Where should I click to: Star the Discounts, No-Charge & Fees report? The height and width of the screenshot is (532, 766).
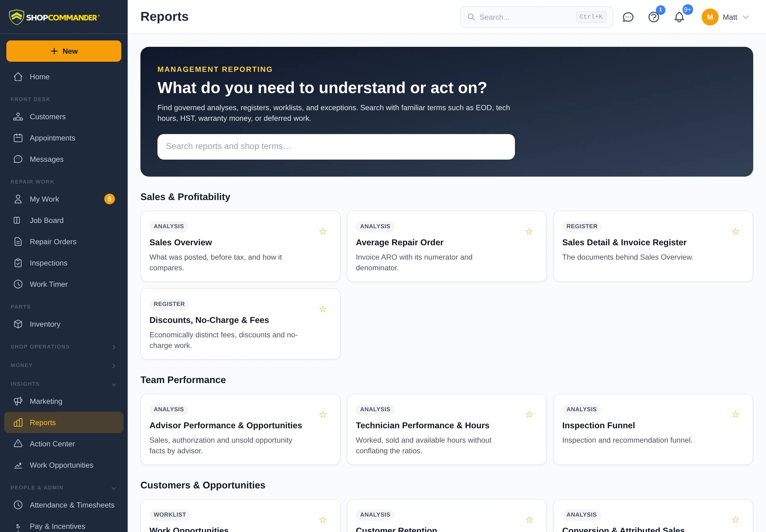(323, 309)
